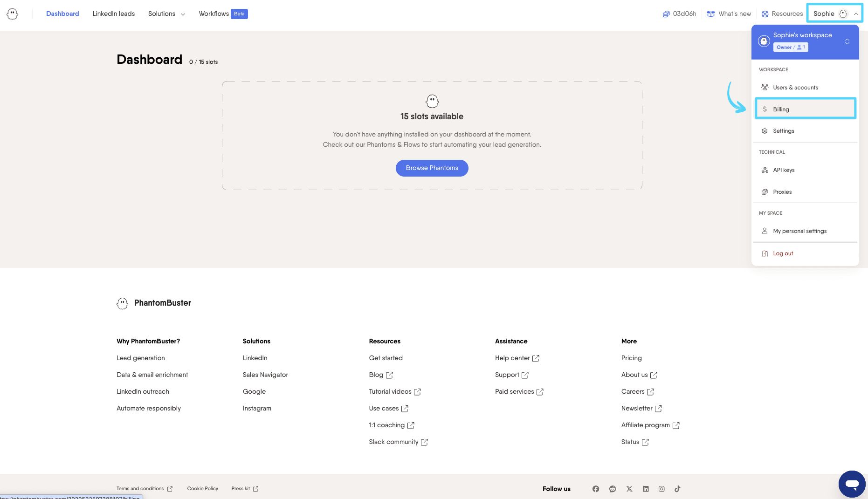Open Terms and conditions link
Image resolution: width=868 pixels, height=499 pixels.
point(145,489)
